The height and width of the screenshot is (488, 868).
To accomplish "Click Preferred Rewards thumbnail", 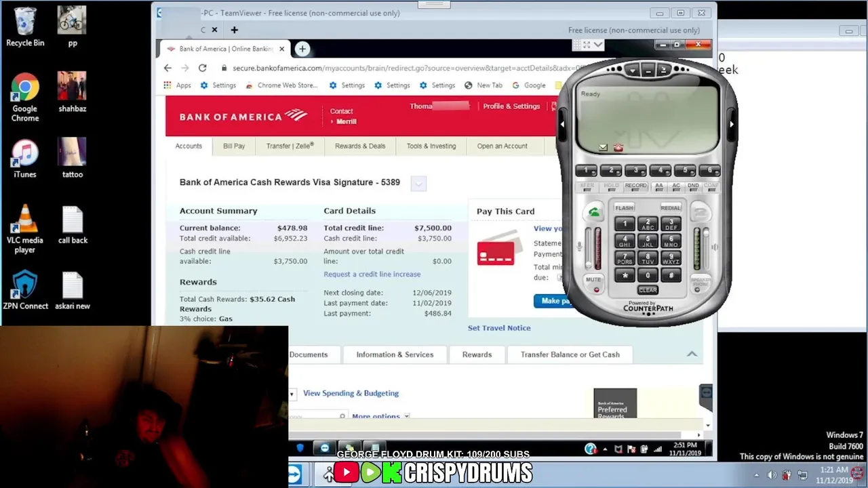I will [615, 403].
